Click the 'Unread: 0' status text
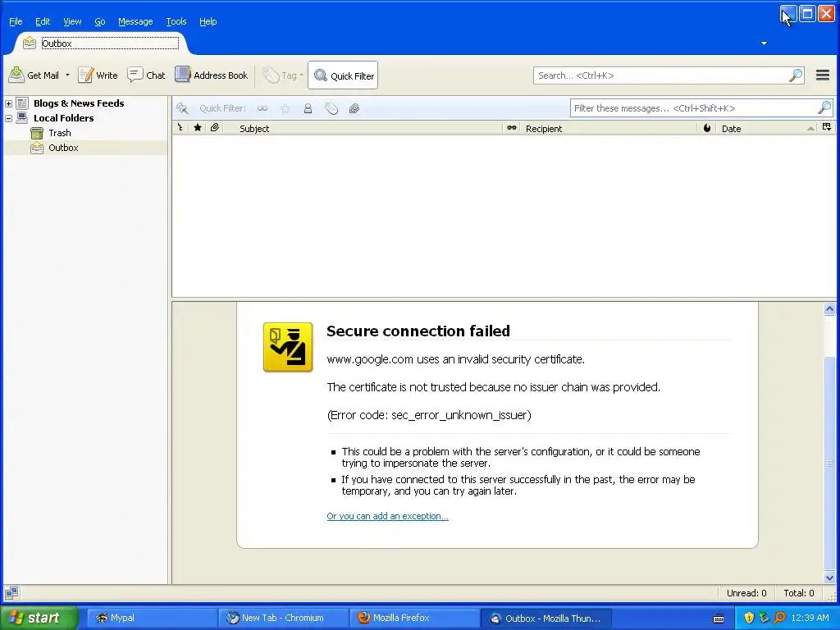 click(746, 593)
